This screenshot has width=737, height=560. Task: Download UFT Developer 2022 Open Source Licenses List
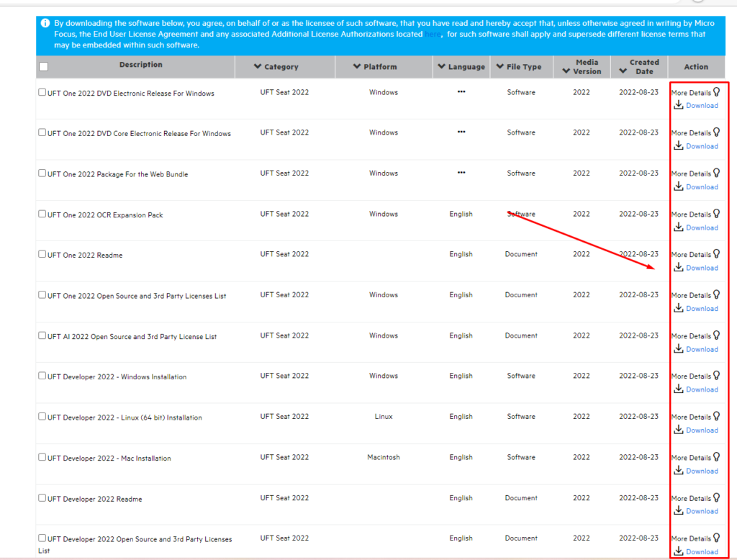tap(702, 551)
